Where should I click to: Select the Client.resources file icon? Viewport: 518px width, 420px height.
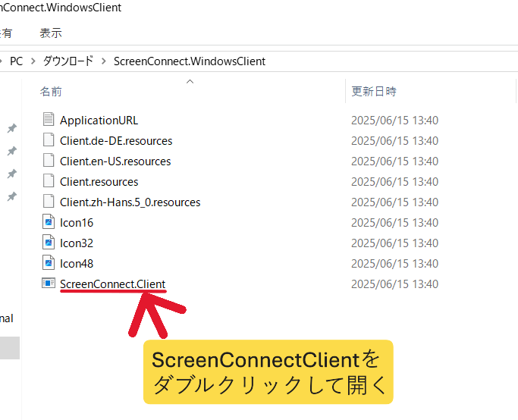click(49, 180)
